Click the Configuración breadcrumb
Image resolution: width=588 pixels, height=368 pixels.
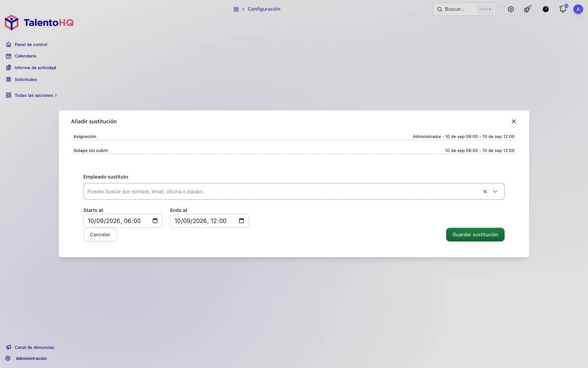click(x=264, y=9)
